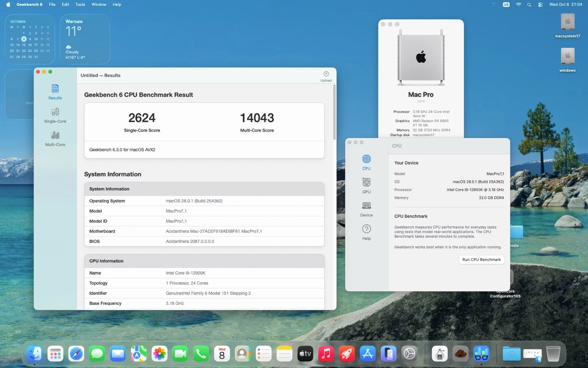The image size is (588, 368).
Task: Open the File menu
Action: 52,4
